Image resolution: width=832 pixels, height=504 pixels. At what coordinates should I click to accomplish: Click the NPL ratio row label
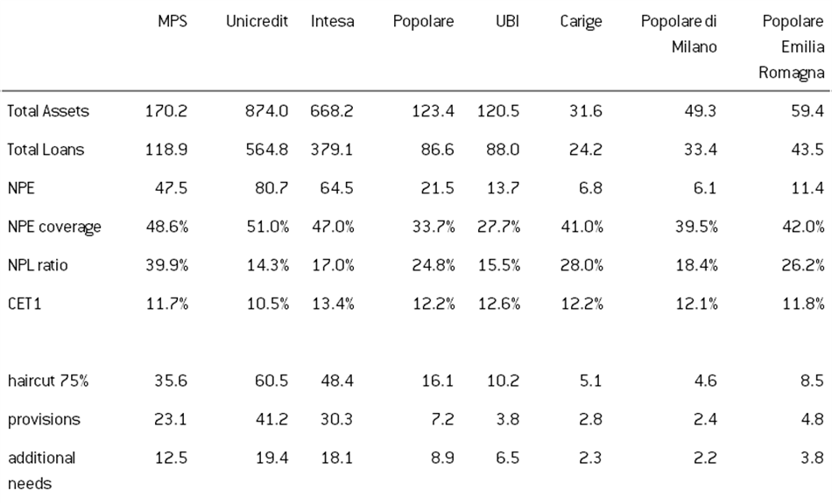(38, 265)
